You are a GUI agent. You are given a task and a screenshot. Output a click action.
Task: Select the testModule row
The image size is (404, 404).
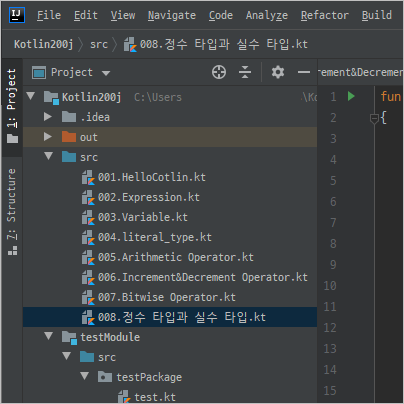pos(170,337)
